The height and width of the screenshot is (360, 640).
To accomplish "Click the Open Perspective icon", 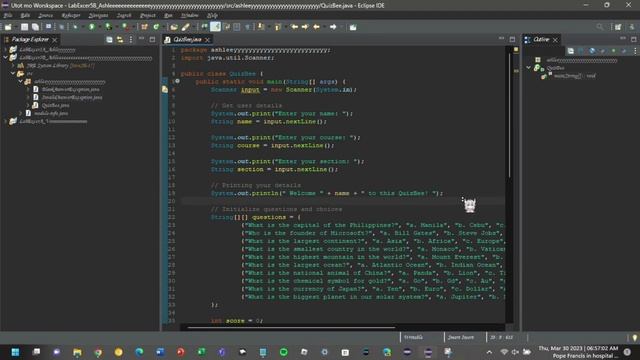I will (618, 27).
